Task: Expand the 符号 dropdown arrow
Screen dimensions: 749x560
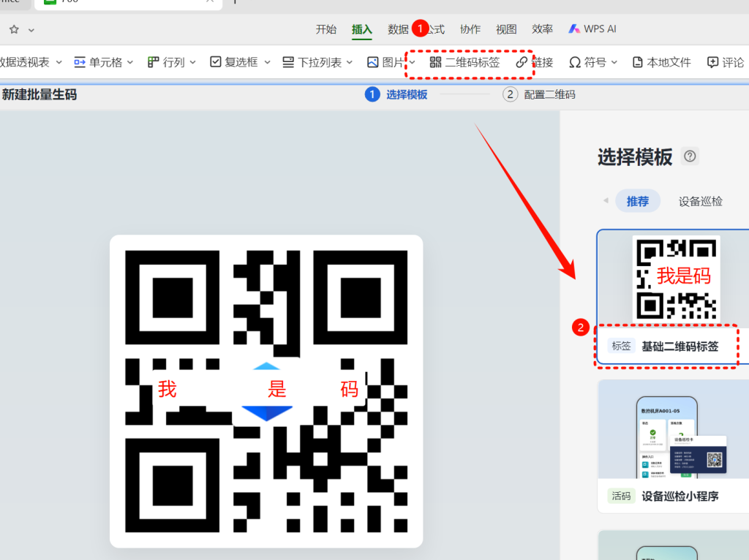Action: pyautogui.click(x=614, y=62)
